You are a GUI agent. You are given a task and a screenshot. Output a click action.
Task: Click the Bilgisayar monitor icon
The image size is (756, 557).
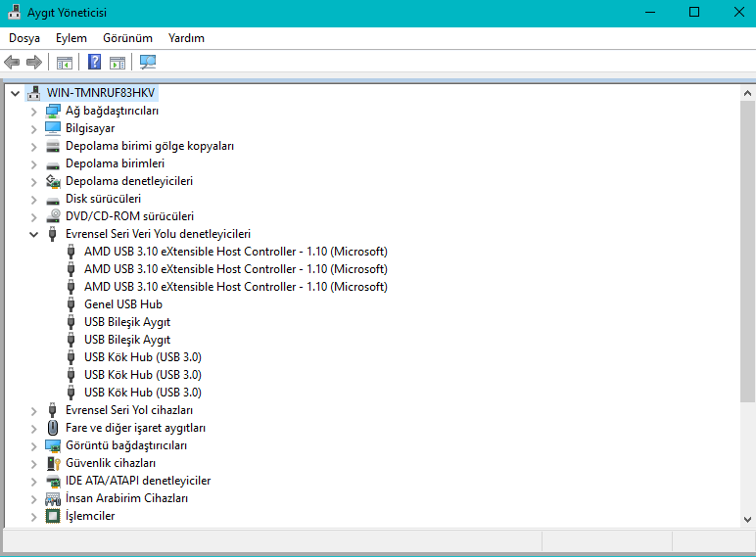(53, 128)
